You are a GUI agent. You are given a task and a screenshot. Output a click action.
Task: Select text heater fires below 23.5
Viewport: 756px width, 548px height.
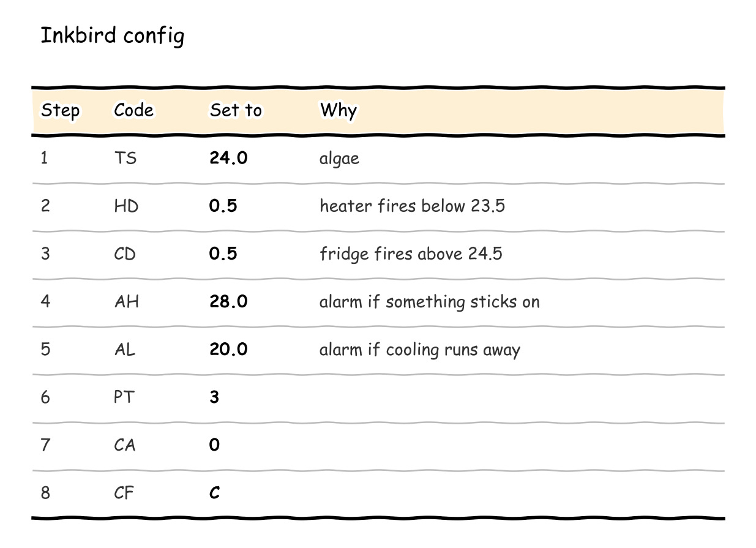pos(412,206)
